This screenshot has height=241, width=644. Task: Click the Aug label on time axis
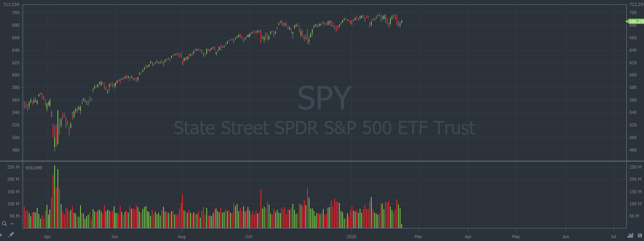click(x=182, y=237)
